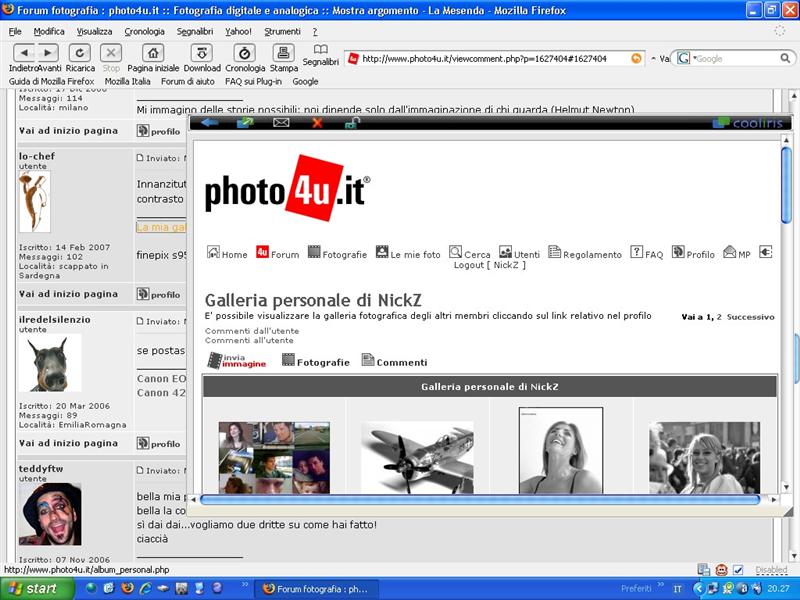
Task: Open Fotografie tab below gallery title
Action: pyautogui.click(x=316, y=362)
